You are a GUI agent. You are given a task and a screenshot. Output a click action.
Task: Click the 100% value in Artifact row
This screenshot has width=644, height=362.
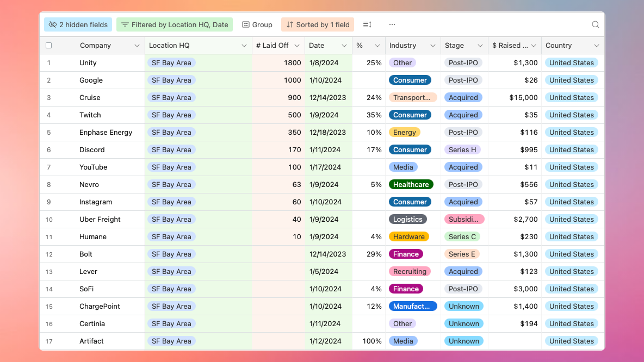coord(372,341)
